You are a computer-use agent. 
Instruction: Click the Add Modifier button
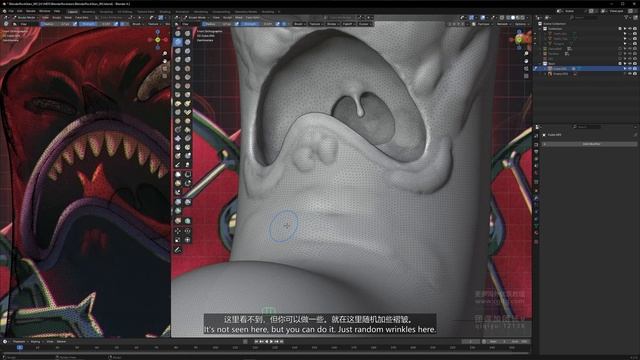(x=591, y=144)
